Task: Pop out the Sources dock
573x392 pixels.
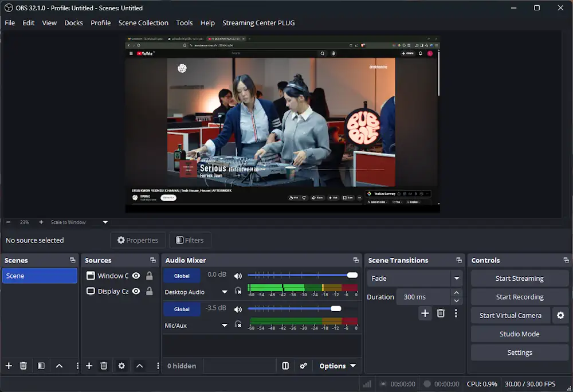Action: (x=153, y=260)
